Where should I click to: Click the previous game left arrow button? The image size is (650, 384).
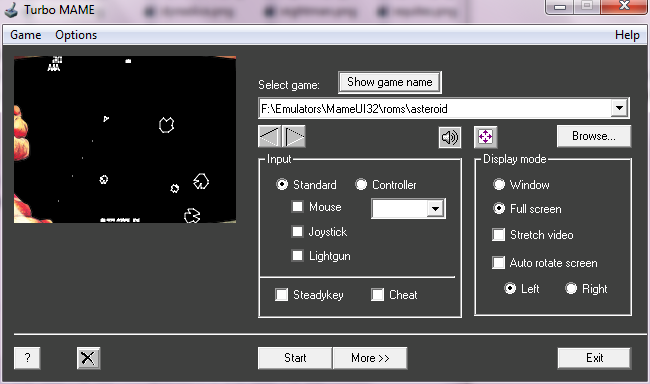(x=269, y=136)
